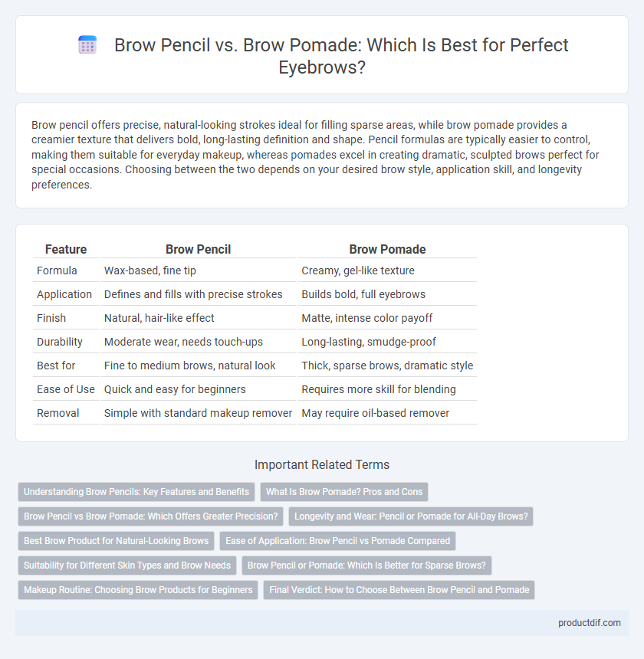Click the Durability row label

[x=59, y=342]
